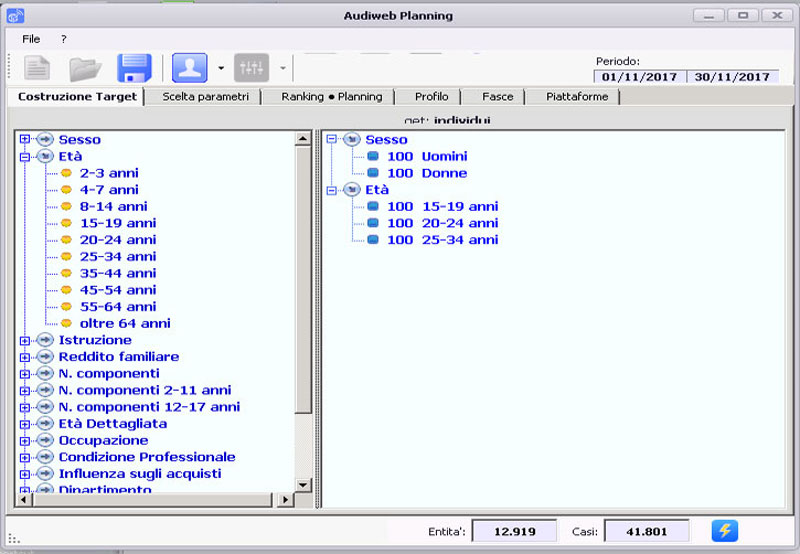800x554 pixels.
Task: Switch to the Piattaforme tab
Action: [577, 97]
